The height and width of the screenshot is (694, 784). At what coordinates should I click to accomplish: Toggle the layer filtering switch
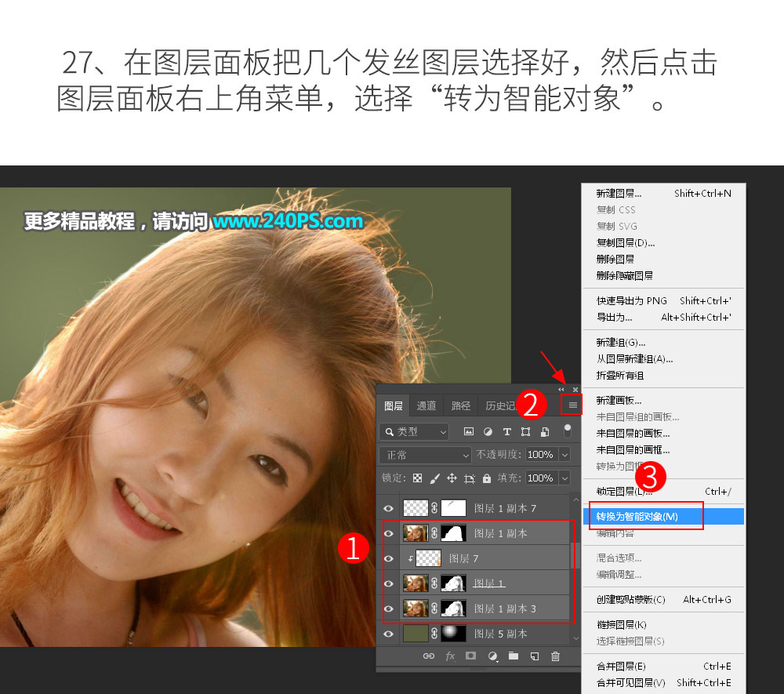click(x=568, y=431)
